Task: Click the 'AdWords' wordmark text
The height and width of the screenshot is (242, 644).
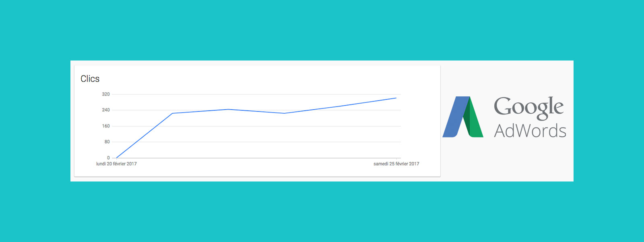Action: [x=530, y=131]
